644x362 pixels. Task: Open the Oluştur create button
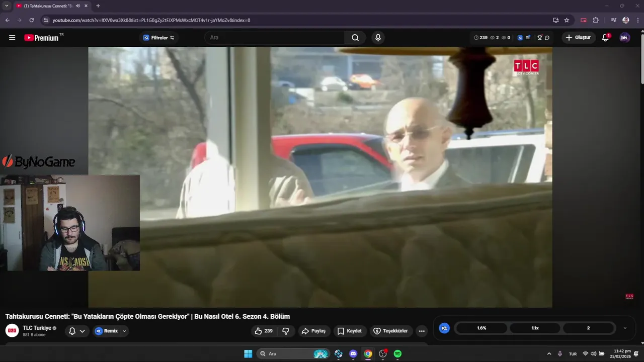(x=578, y=38)
